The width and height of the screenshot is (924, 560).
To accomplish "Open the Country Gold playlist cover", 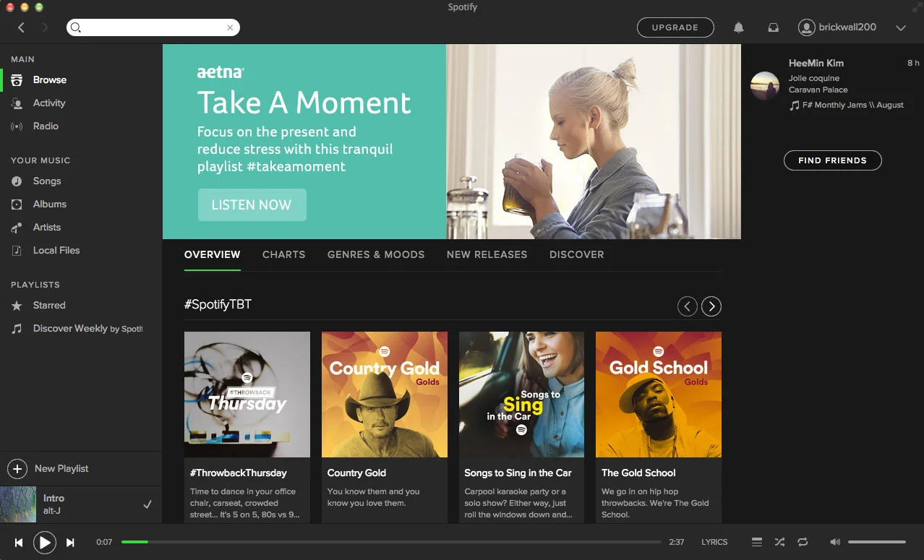I will (385, 395).
